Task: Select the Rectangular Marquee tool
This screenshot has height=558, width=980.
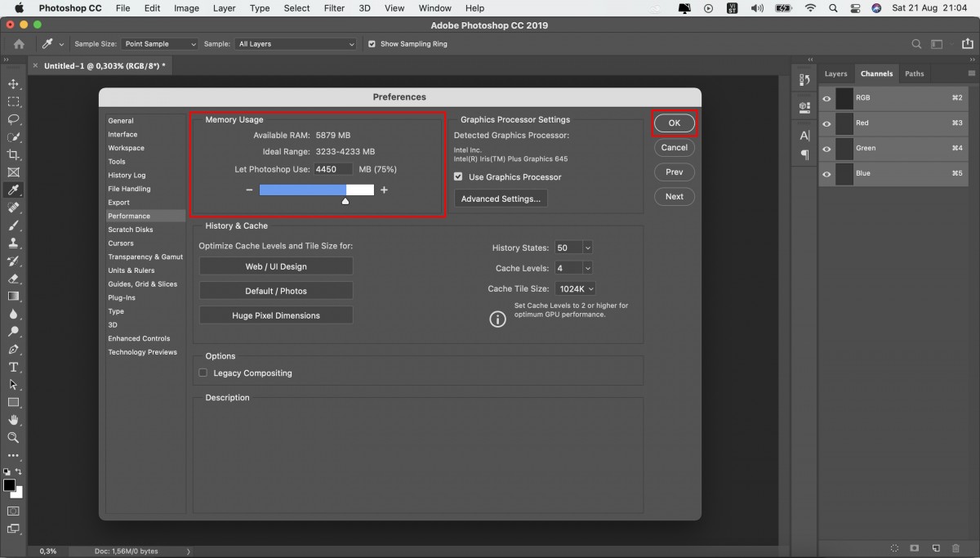Action: point(13,102)
